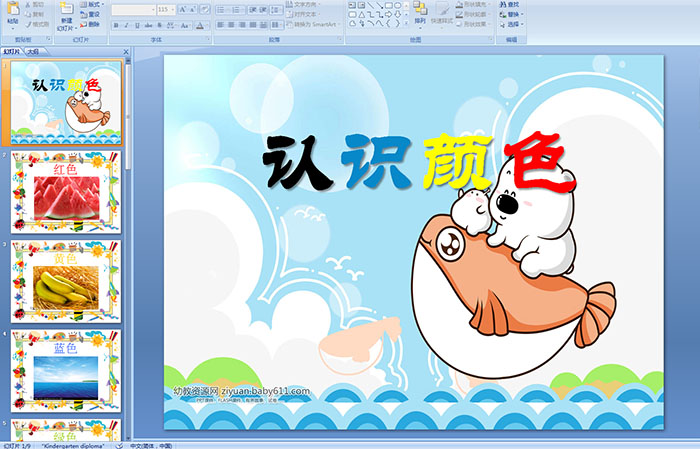This screenshot has width=700, height=449.
Task: Toggle Align Text Right
Action: (242, 25)
